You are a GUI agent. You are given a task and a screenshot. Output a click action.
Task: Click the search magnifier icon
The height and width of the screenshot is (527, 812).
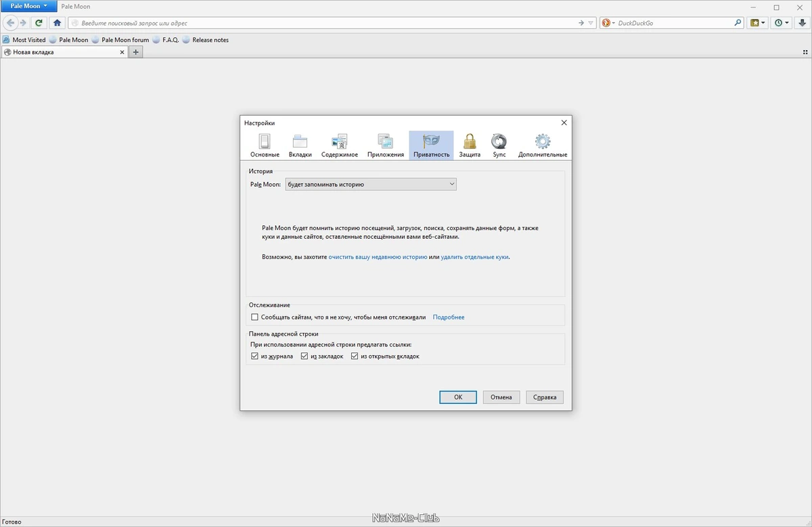tap(738, 23)
